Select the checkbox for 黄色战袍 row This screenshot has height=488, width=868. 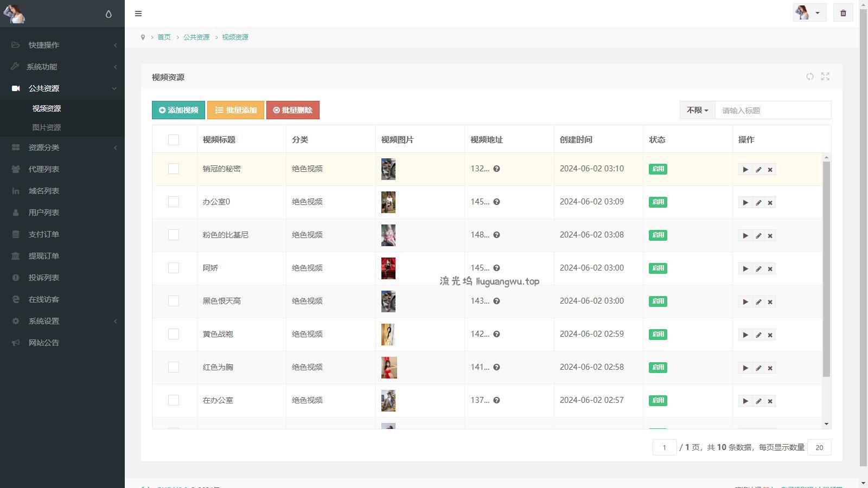174,334
